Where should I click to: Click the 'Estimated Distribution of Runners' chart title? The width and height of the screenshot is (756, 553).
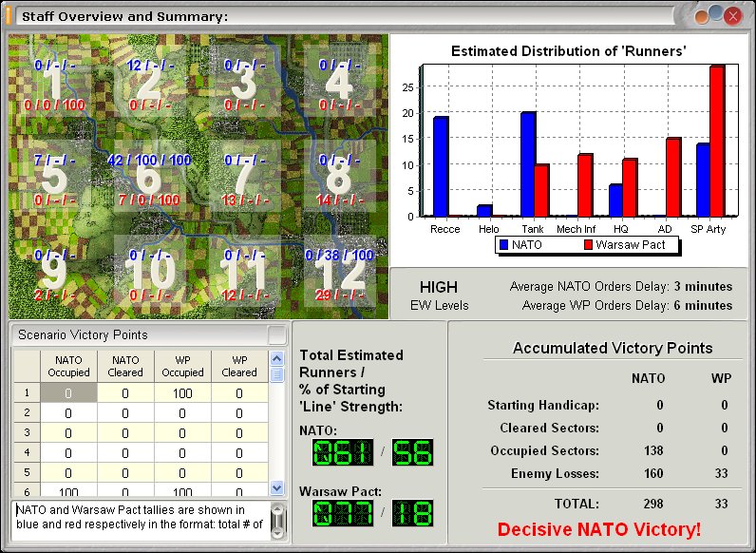569,51
